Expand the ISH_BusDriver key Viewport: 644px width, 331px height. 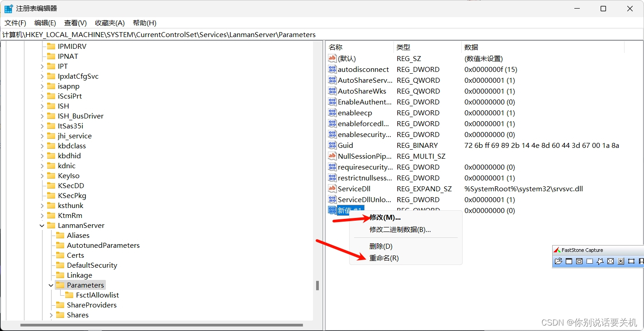click(42, 116)
